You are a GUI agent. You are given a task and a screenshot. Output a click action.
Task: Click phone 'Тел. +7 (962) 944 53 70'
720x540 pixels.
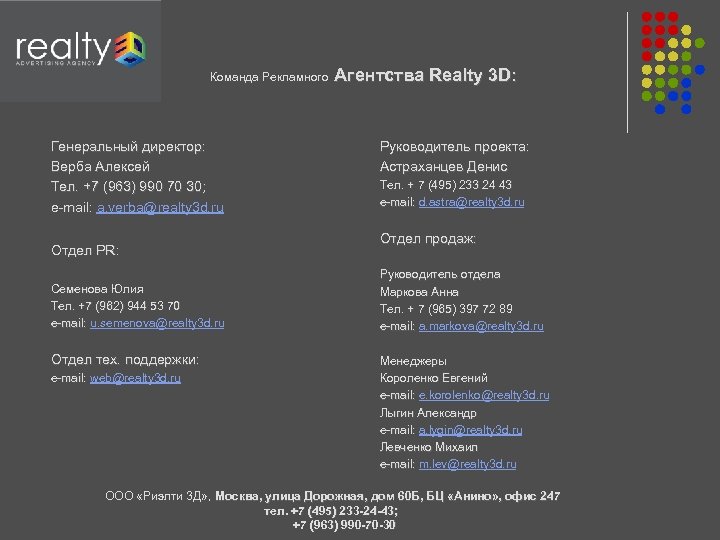click(115, 306)
